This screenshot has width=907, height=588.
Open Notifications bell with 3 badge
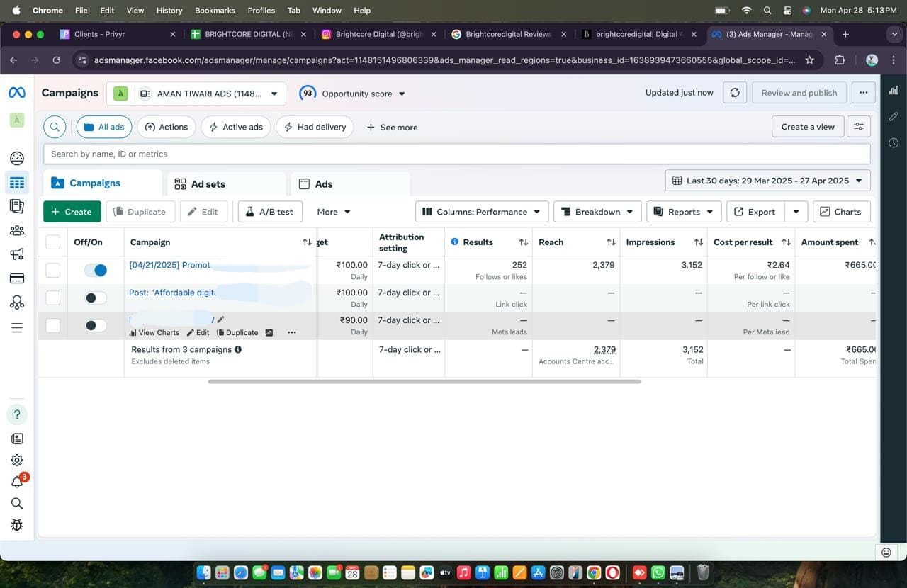point(17,482)
